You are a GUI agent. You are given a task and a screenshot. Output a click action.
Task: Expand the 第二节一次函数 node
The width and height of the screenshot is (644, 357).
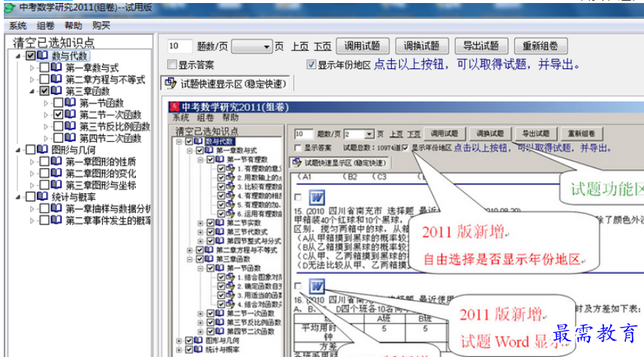click(46, 115)
